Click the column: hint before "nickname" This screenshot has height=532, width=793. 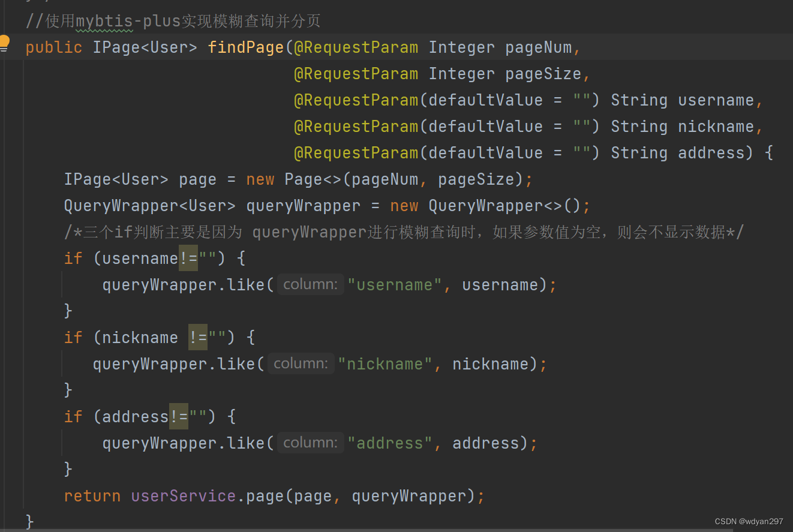pyautogui.click(x=301, y=363)
